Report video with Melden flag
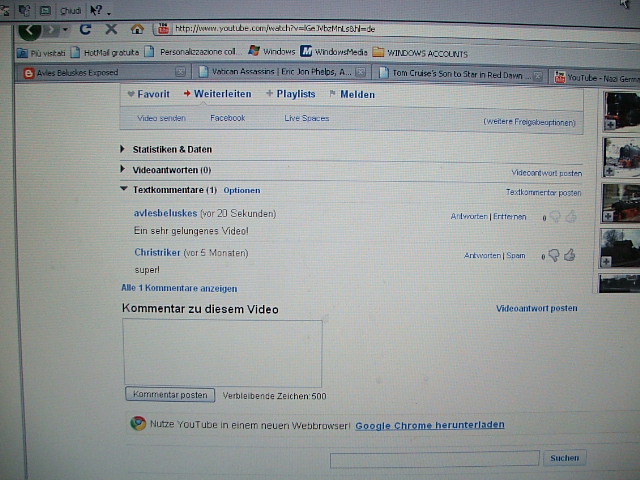The height and width of the screenshot is (480, 640). tap(352, 94)
